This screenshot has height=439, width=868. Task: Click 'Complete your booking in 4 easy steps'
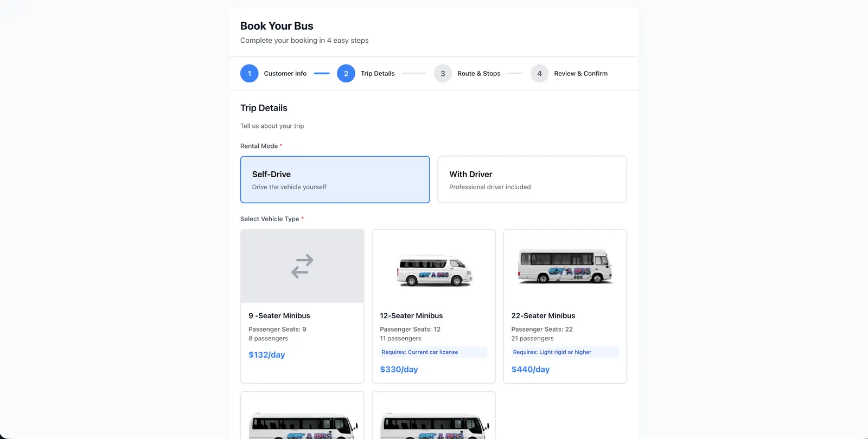(x=304, y=41)
